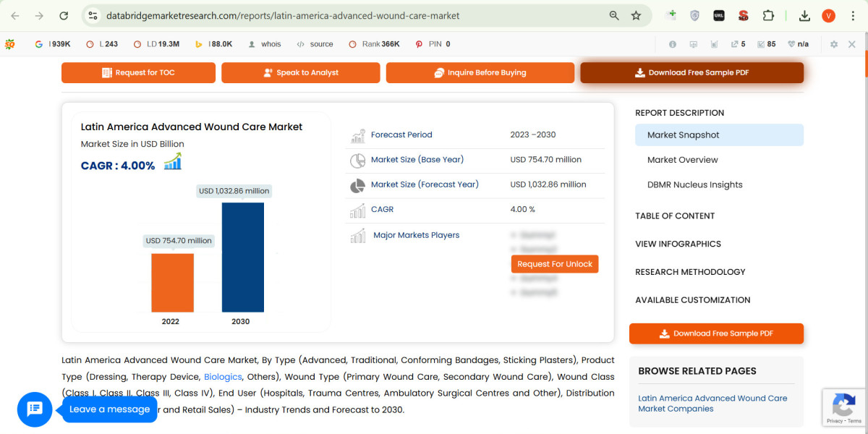868x434 pixels.
Task: Click the blue chat bubble icon
Action: 35,409
